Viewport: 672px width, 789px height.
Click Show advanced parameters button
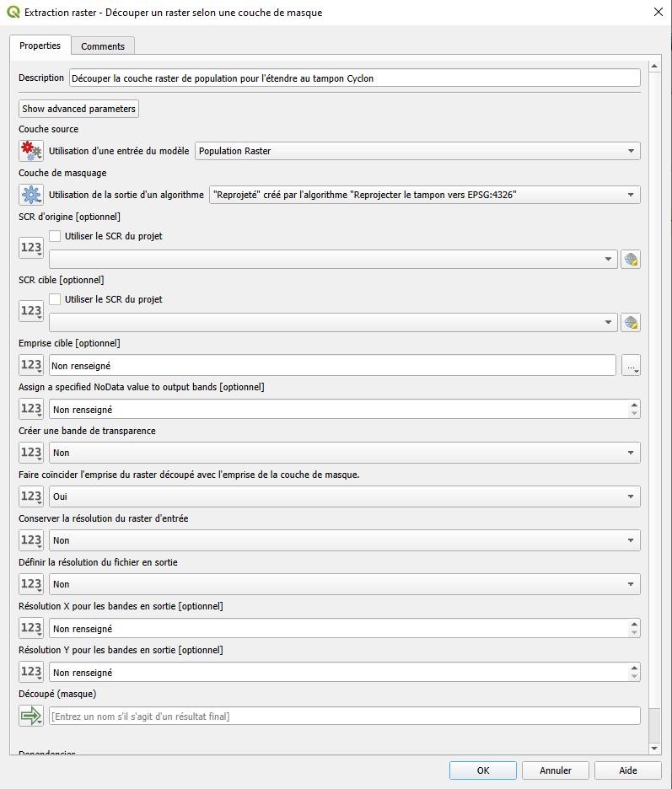[78, 109]
